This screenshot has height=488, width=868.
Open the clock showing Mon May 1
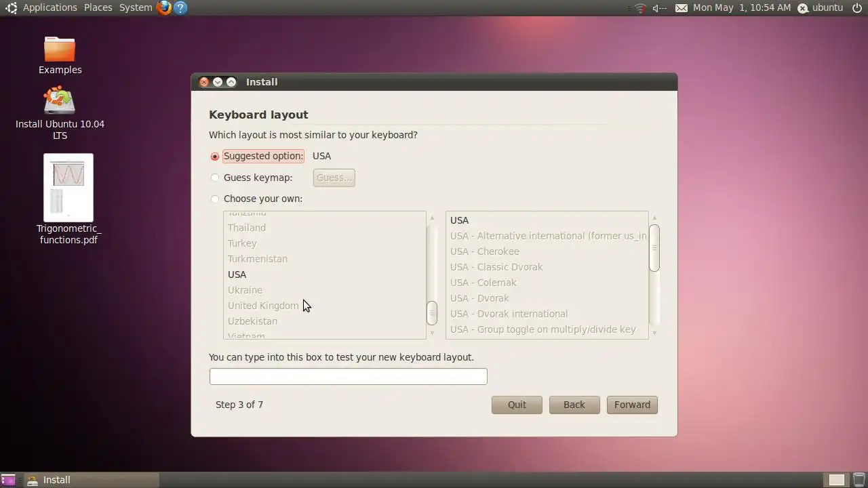pyautogui.click(x=742, y=7)
